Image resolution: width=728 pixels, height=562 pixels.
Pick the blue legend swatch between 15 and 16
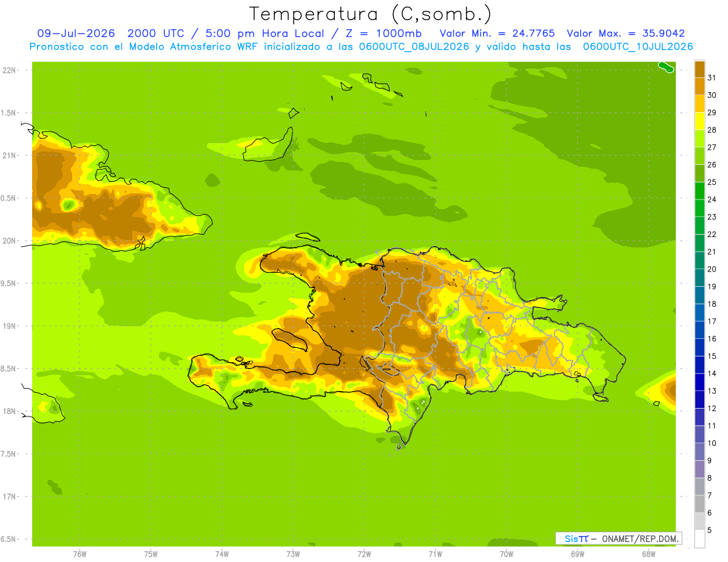[699, 347]
